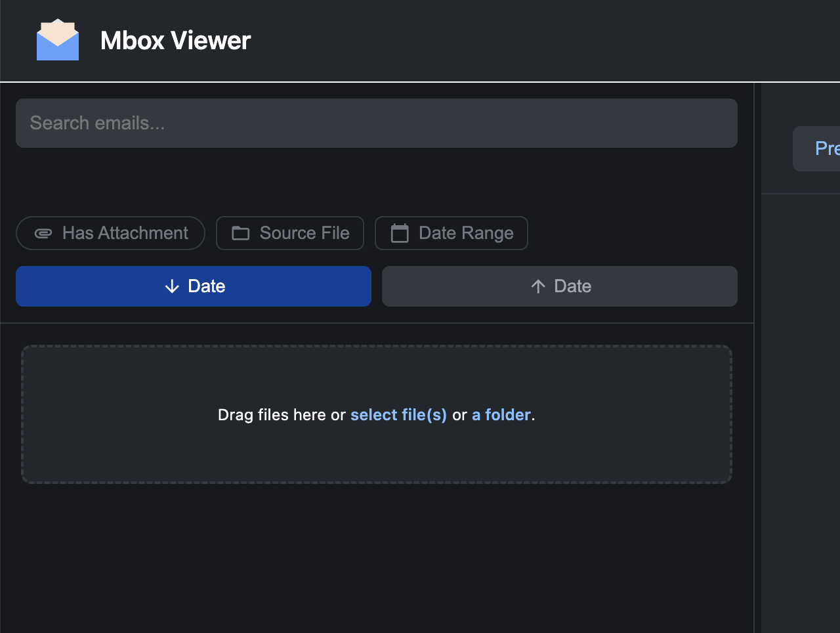Click the down arrow icon beside Date
The width and height of the screenshot is (840, 633).
[x=172, y=286]
